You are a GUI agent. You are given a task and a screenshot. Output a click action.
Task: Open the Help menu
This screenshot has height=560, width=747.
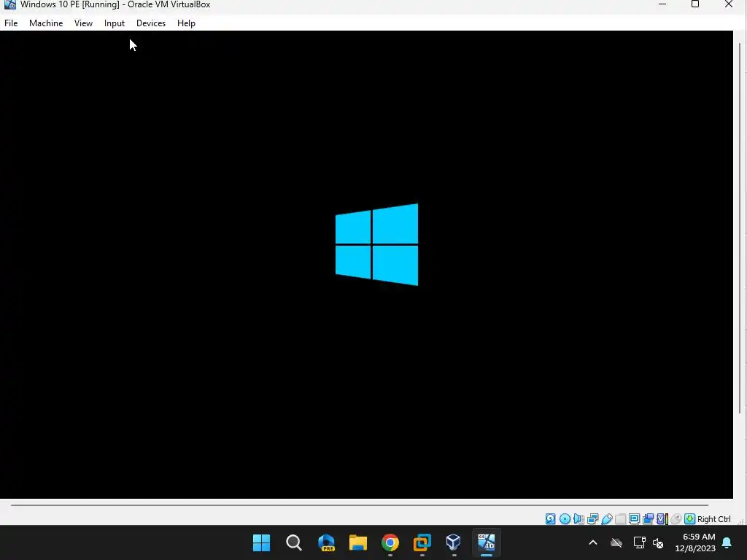tap(186, 23)
